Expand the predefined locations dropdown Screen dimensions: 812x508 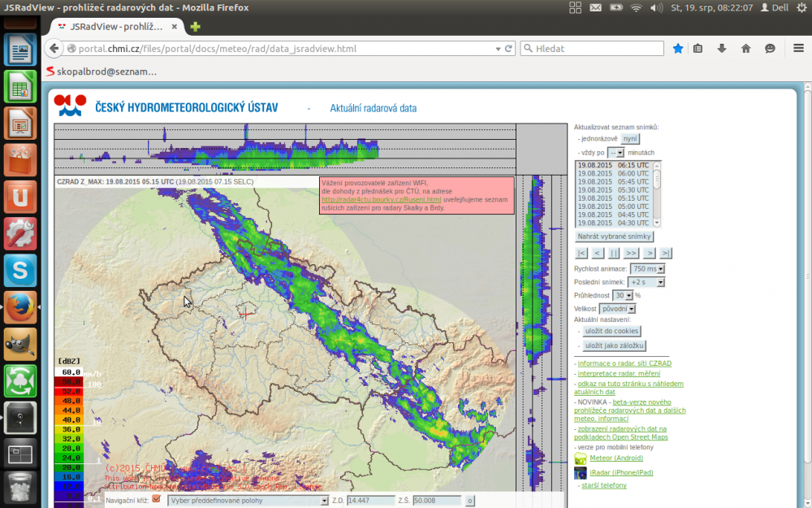248,501
